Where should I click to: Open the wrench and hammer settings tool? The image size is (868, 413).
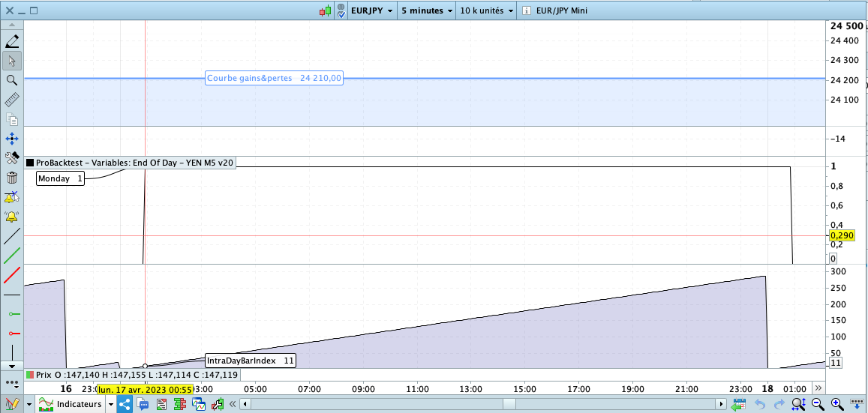pos(12,158)
